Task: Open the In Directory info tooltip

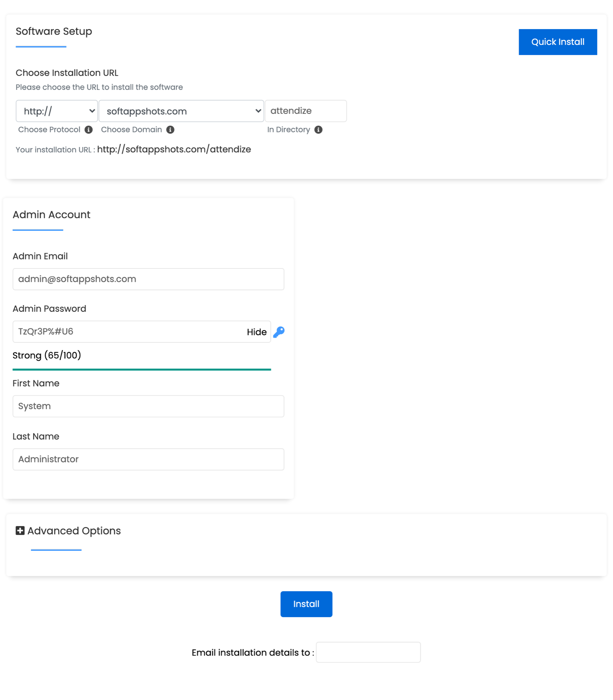Action: [318, 129]
